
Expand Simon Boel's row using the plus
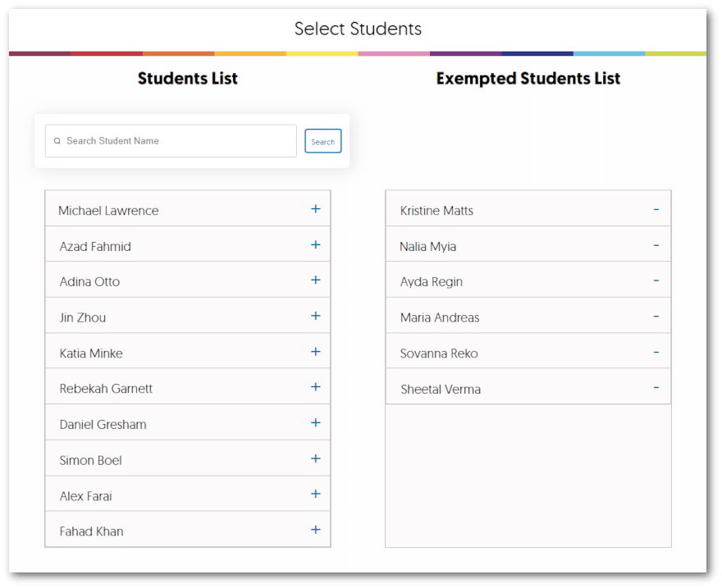315,459
